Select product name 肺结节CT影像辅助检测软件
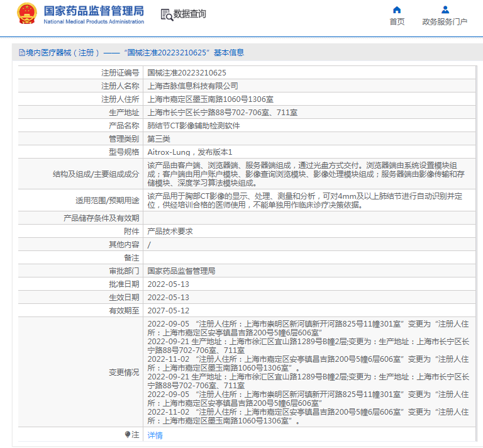Image resolution: width=483 pixels, height=448 pixels. (194, 126)
